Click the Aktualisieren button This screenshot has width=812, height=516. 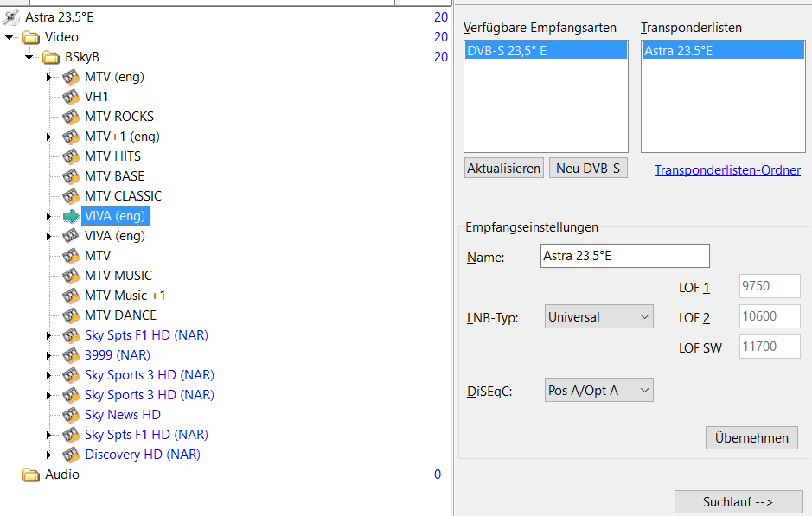504,169
